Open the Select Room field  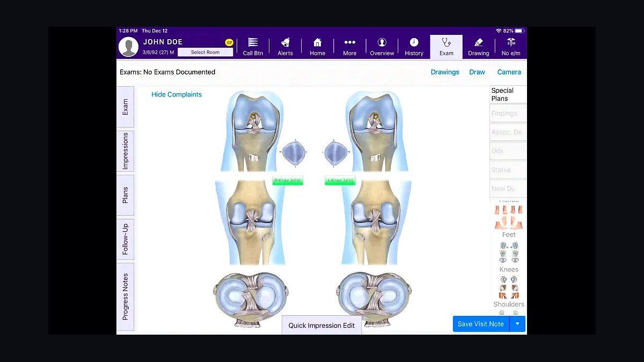pos(206,52)
